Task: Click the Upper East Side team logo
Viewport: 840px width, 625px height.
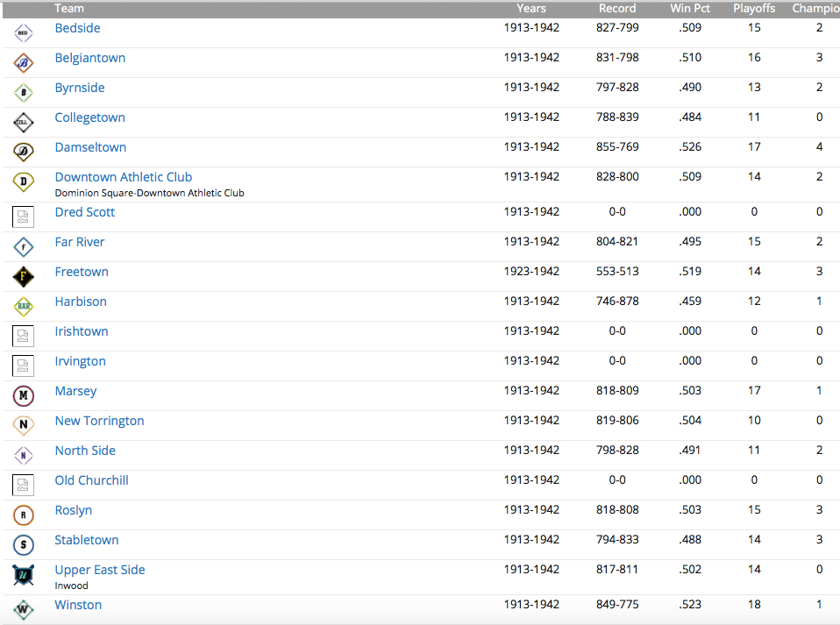Action: pyautogui.click(x=23, y=575)
